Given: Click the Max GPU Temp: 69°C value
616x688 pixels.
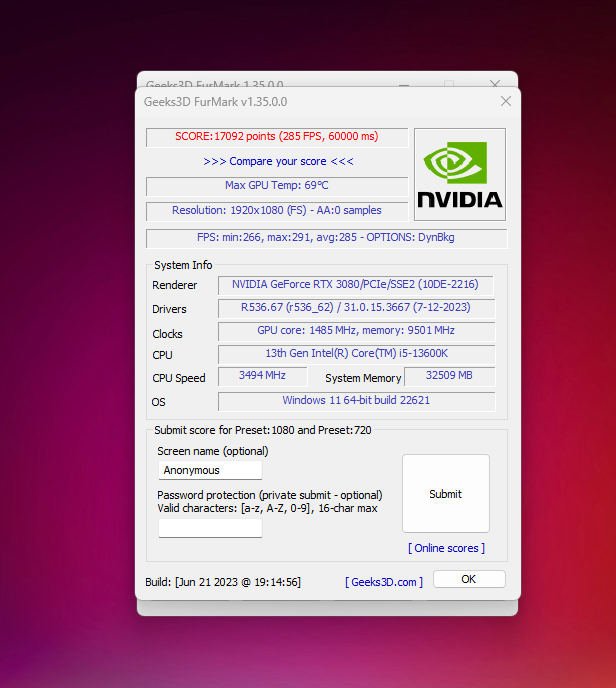Looking at the screenshot, I should (x=277, y=186).
